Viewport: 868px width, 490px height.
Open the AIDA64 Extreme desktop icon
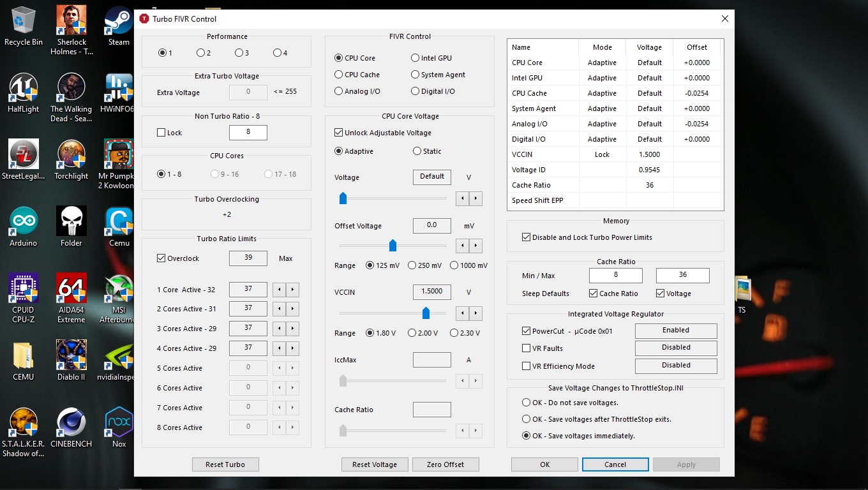(x=71, y=289)
